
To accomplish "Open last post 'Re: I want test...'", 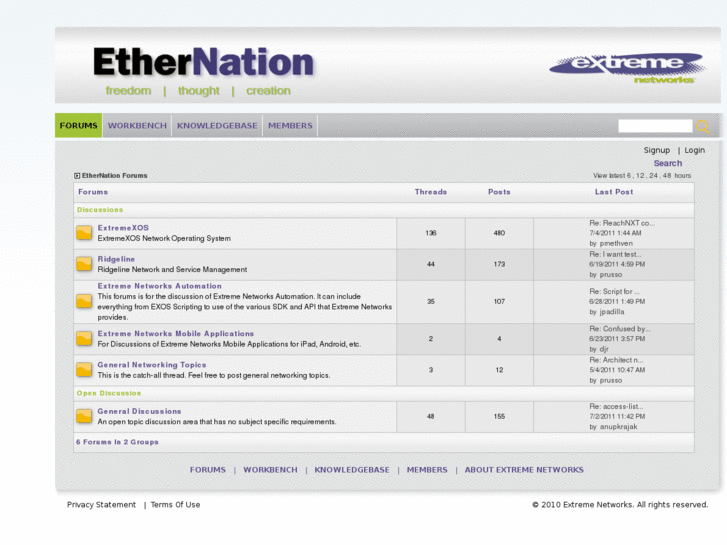I will [x=615, y=254].
